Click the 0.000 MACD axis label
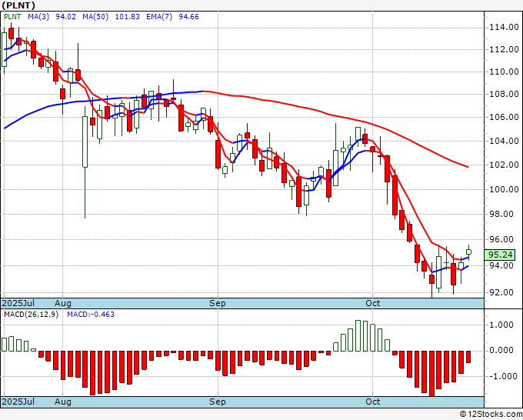Image resolution: width=523 pixels, height=420 pixels. click(501, 350)
